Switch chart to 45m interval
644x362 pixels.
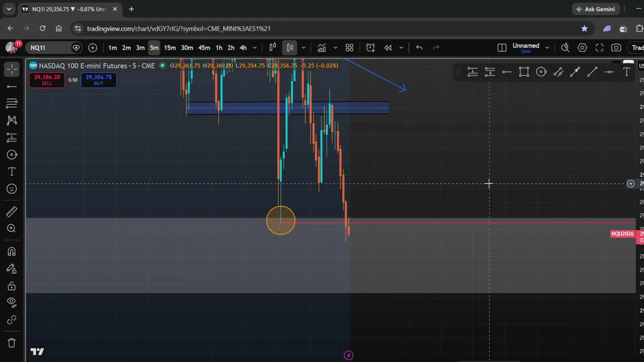click(x=204, y=48)
